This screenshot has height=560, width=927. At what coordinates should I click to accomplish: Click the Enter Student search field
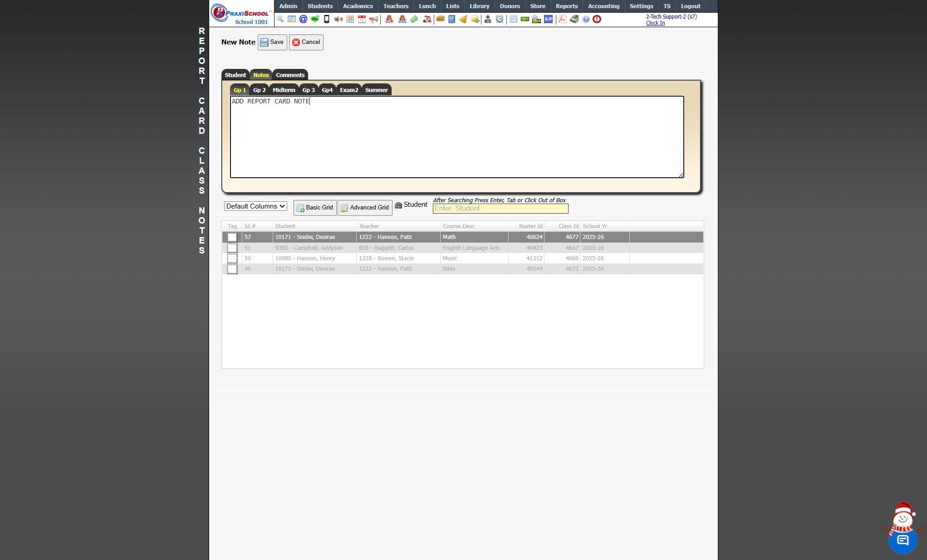coord(500,209)
